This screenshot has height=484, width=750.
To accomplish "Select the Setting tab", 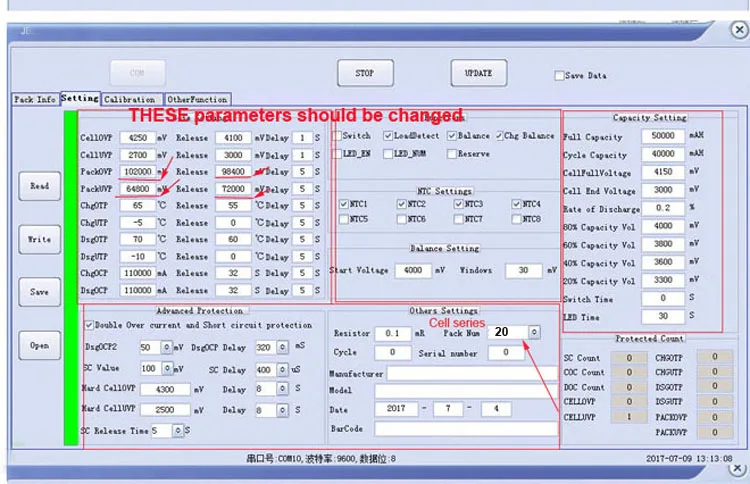I will click(80, 98).
